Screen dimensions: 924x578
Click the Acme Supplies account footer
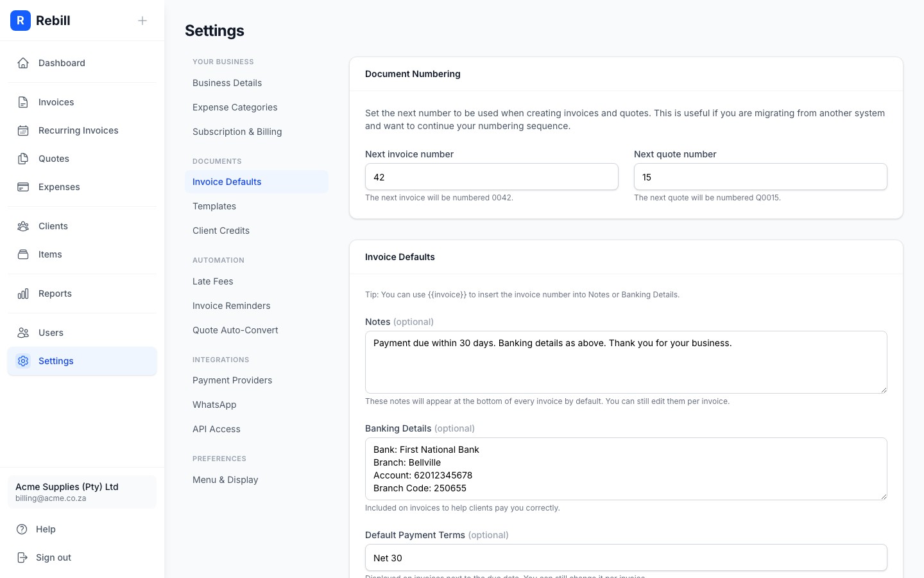click(x=82, y=492)
